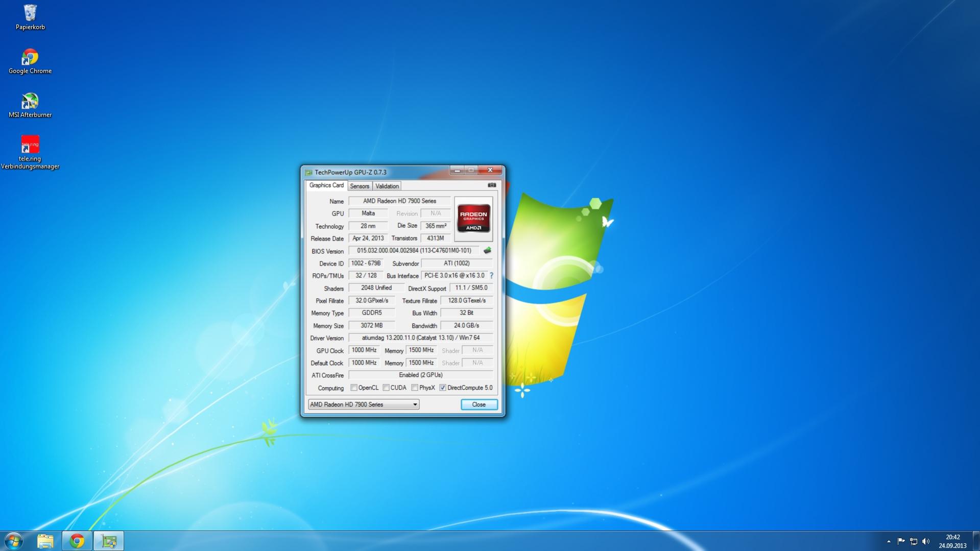Click the Technology value 28 nm
Viewport: 980px width, 551px height.
point(368,226)
